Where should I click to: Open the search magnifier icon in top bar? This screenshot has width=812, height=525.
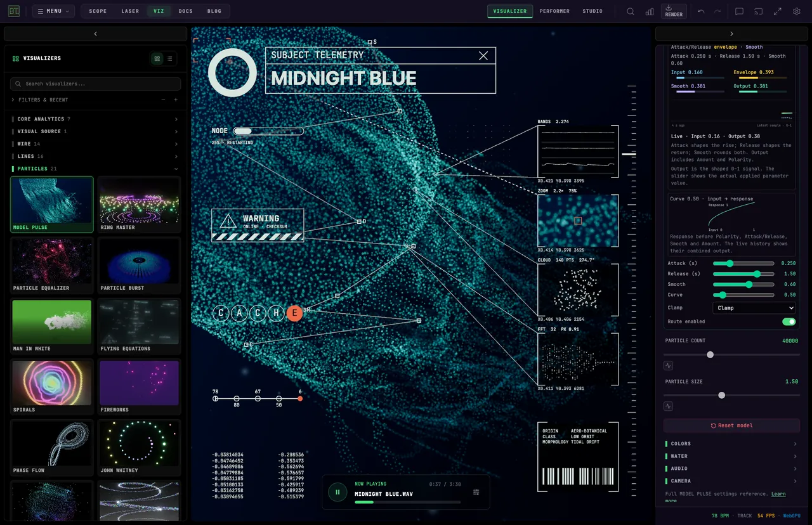pyautogui.click(x=631, y=11)
